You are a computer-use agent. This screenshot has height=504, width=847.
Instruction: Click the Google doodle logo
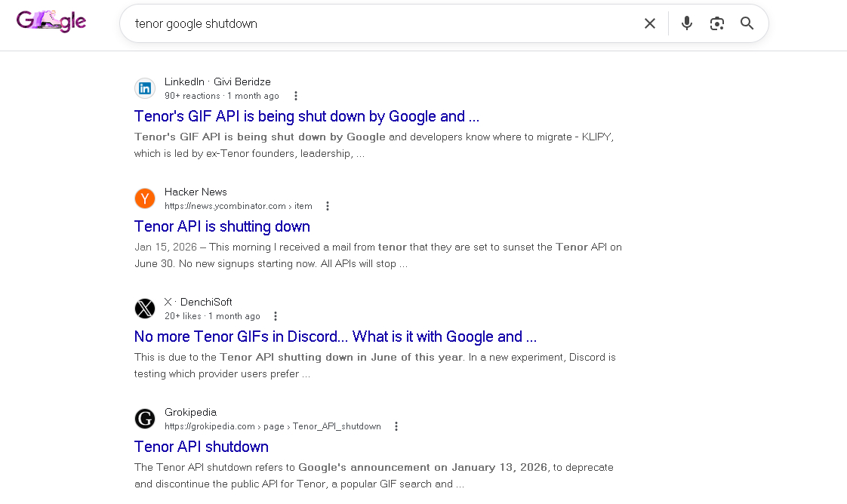[x=51, y=21]
